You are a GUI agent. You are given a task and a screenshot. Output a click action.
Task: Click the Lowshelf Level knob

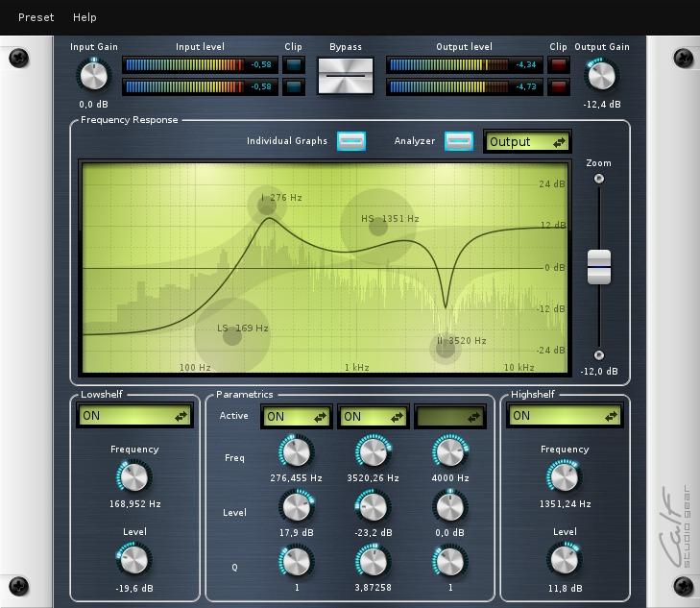[x=133, y=559]
